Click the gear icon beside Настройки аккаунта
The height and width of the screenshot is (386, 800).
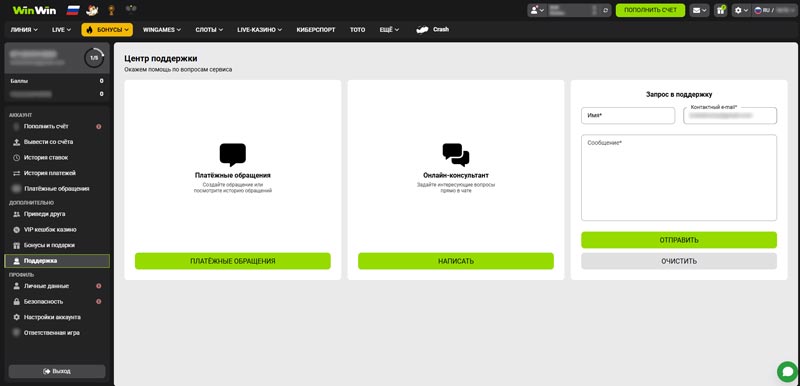point(16,317)
